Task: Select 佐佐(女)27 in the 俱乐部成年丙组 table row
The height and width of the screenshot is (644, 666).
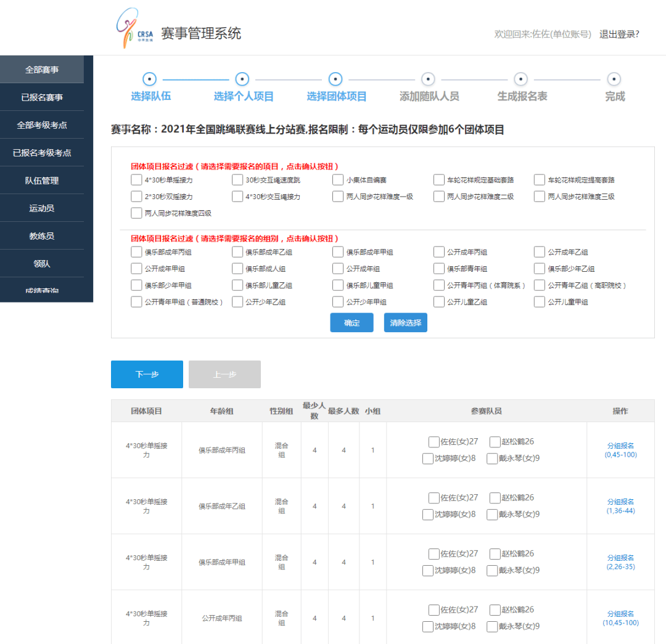Action: (434, 442)
